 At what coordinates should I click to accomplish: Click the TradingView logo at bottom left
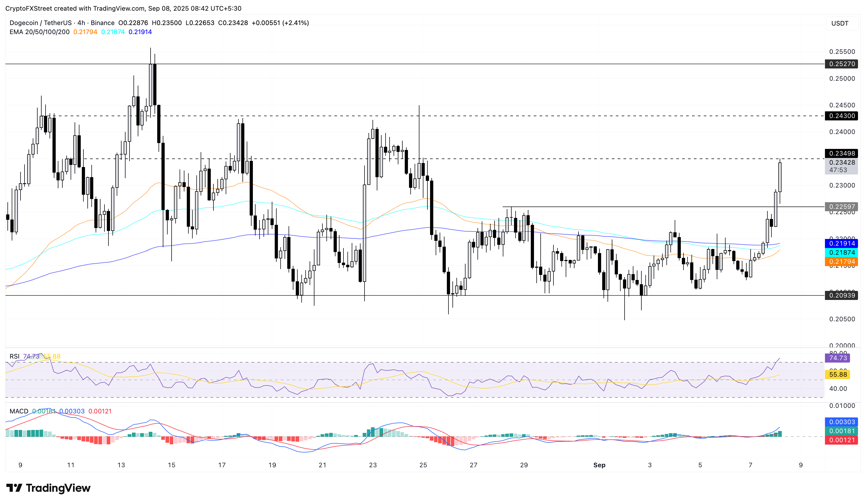[48, 488]
